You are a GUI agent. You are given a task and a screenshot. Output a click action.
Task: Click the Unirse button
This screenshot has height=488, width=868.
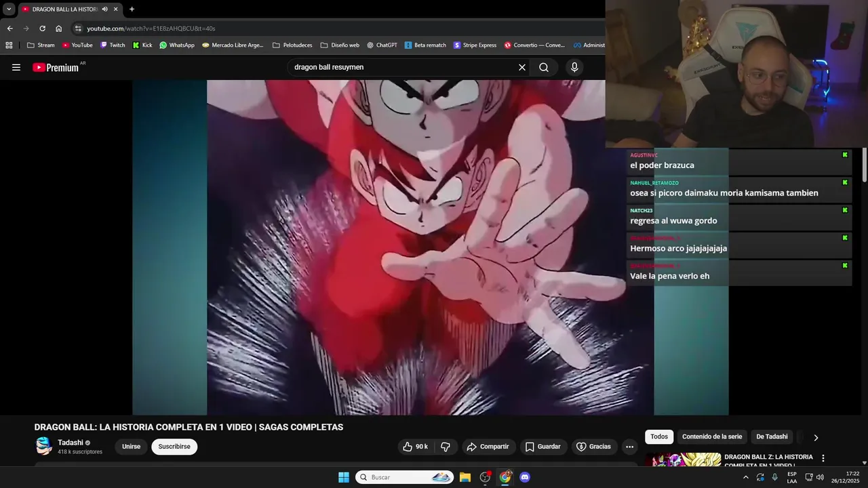tap(131, 447)
